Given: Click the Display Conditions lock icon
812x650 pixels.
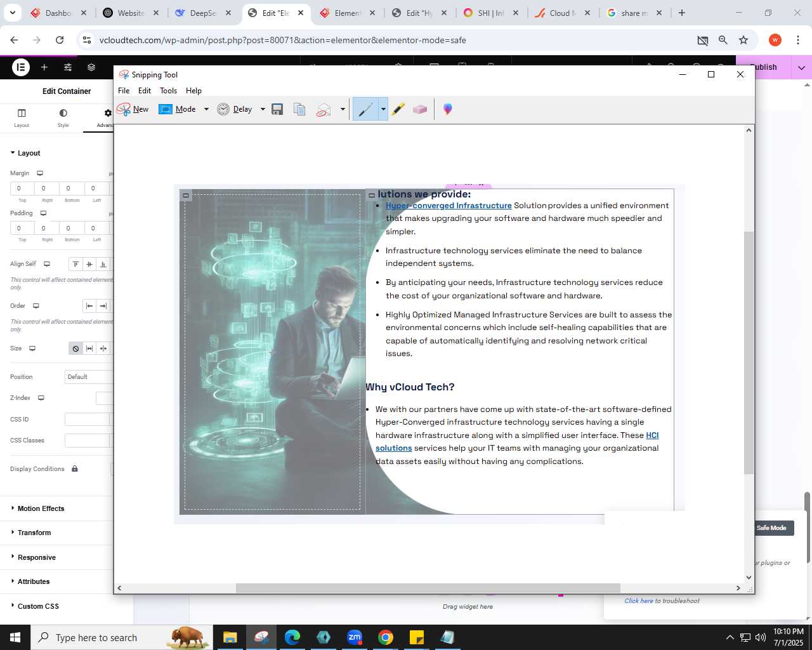Looking at the screenshot, I should pos(74,469).
